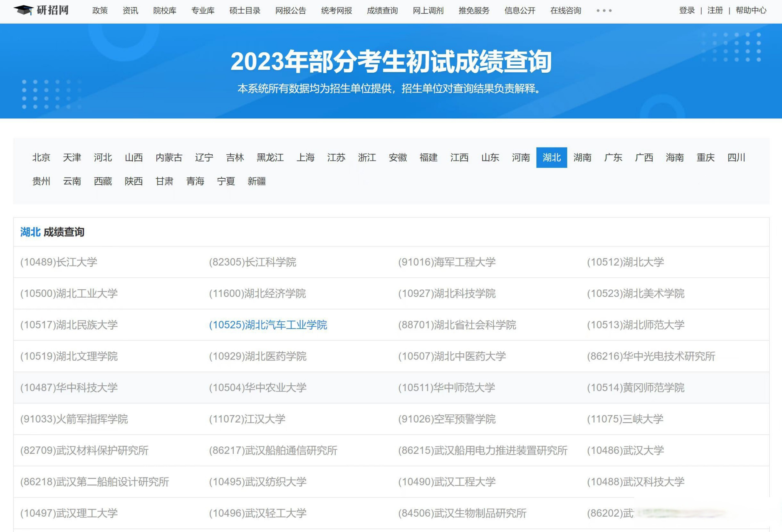Open 网报公告 navigation item
The height and width of the screenshot is (532, 782).
(x=291, y=11)
